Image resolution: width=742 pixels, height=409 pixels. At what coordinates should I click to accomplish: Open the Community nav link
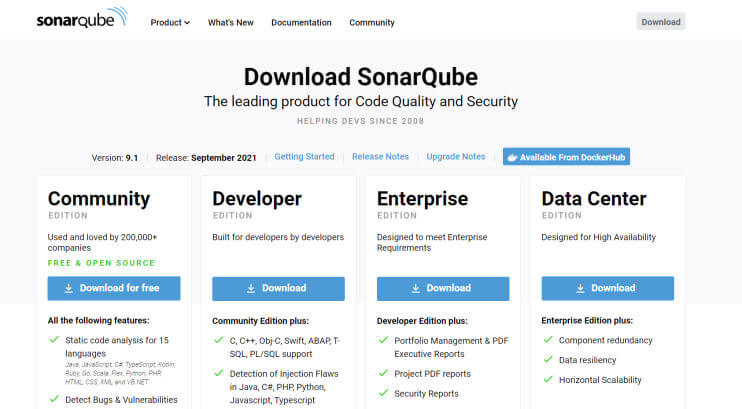371,22
